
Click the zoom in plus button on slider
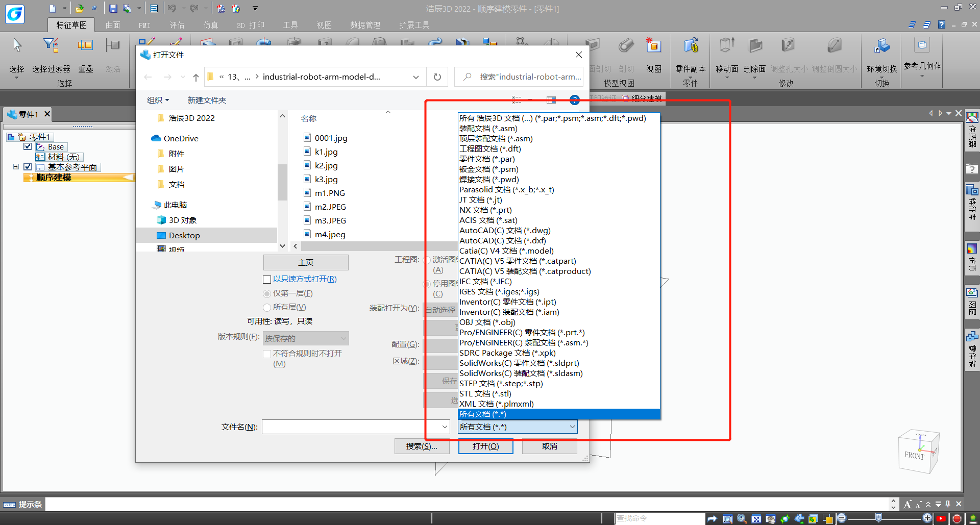tap(927, 518)
